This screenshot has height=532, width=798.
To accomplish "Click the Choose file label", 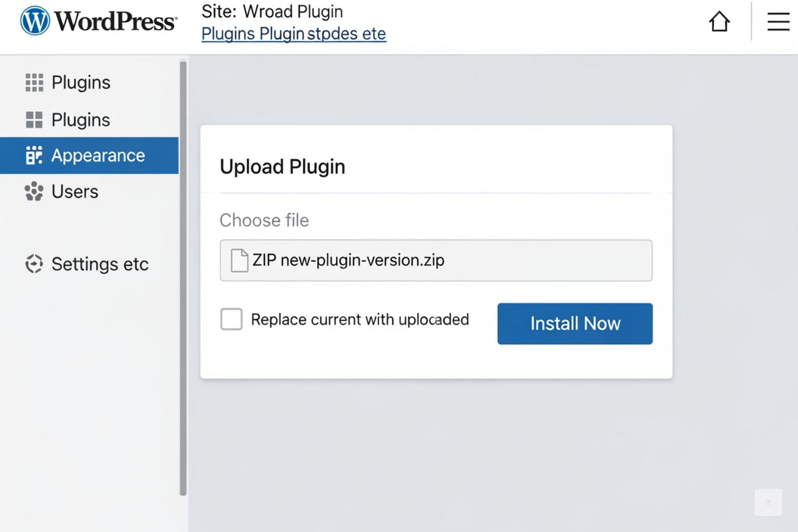I will (264, 220).
